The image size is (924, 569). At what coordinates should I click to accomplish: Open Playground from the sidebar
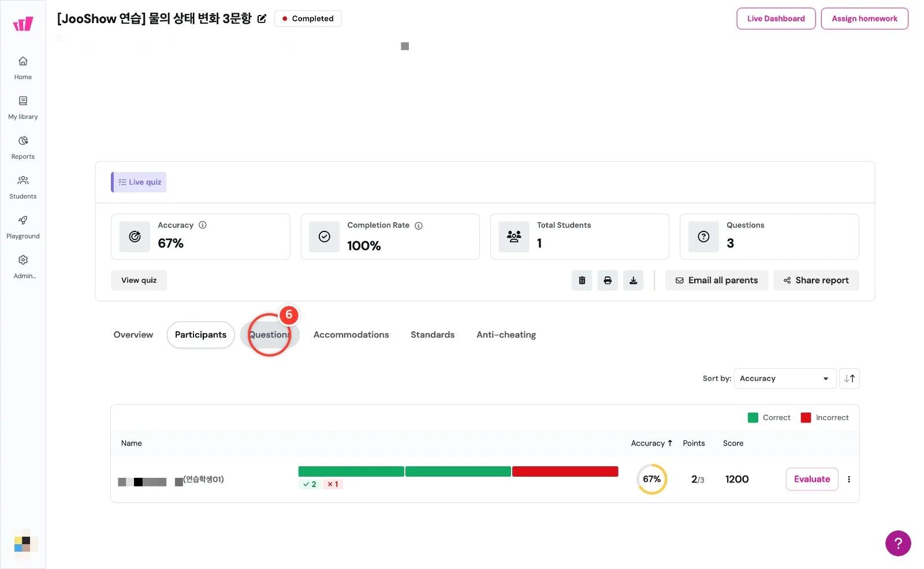click(x=23, y=227)
